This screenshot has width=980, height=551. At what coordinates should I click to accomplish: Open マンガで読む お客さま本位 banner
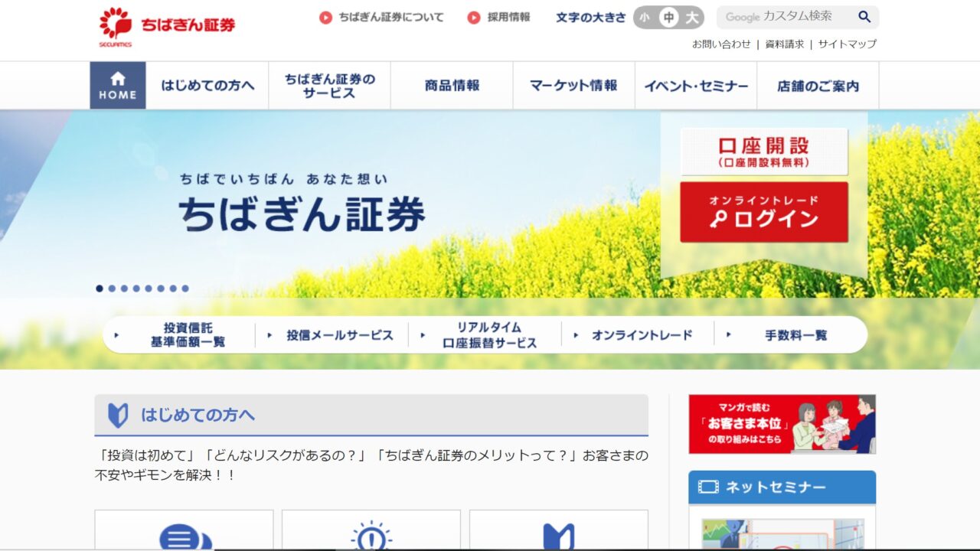tap(782, 424)
